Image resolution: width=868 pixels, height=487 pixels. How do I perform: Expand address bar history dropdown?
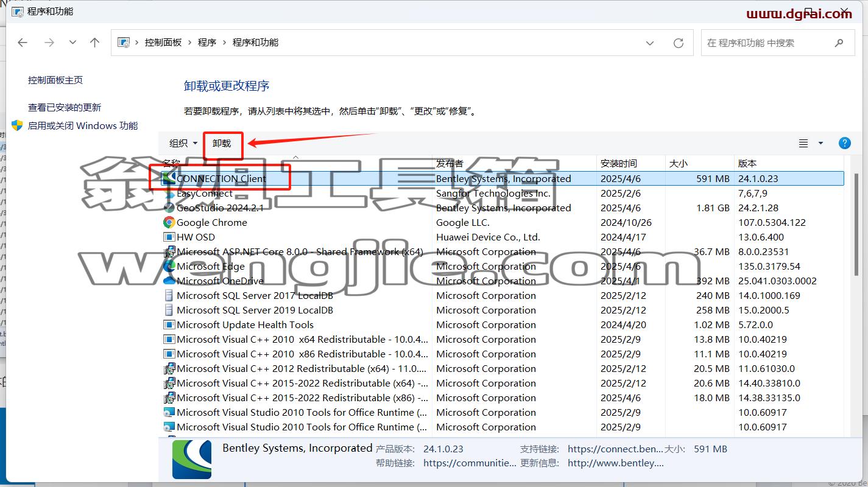[650, 43]
